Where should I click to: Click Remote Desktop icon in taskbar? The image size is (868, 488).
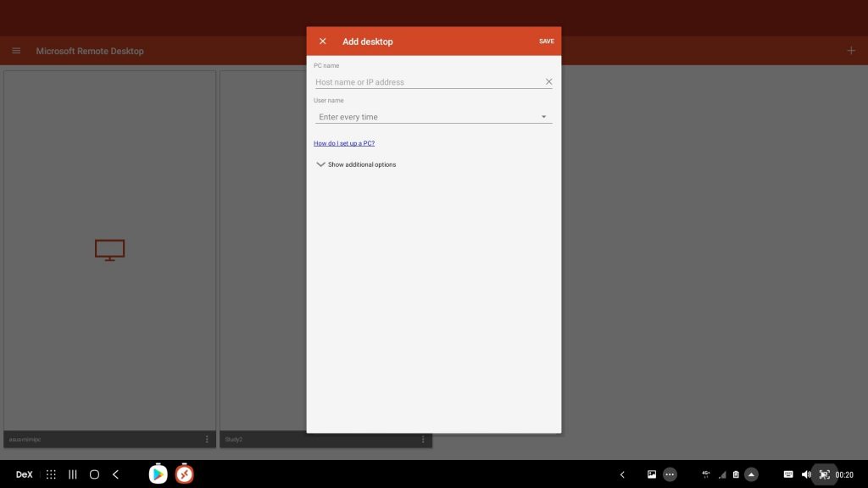point(184,474)
